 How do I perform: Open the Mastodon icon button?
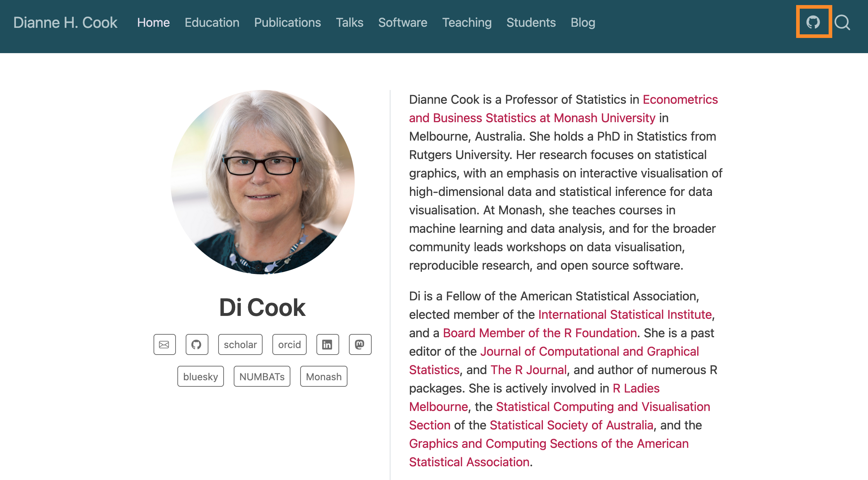[360, 344]
